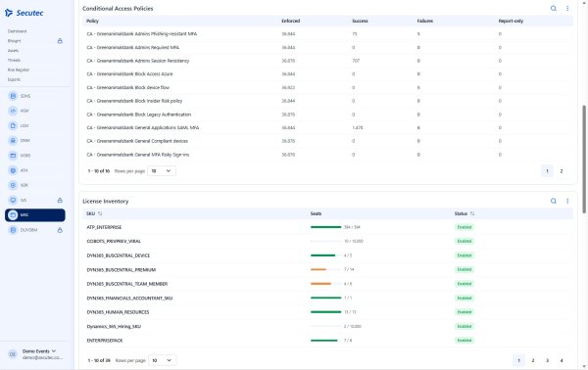The height and width of the screenshot is (370, 588).
Task: Open the SDNS module in the sidebar
Action: click(x=20, y=96)
